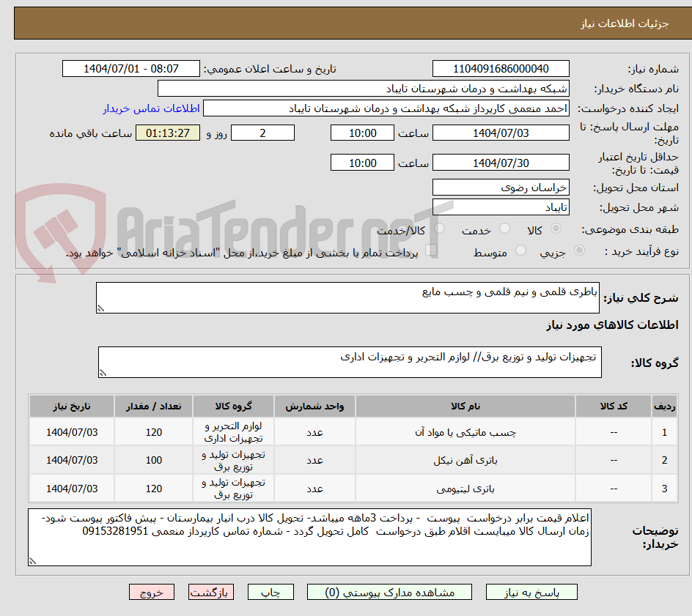This screenshot has height=616, width=692.
Task: Click the resize icon inside توضیحات خریدار box
Action: (32, 560)
